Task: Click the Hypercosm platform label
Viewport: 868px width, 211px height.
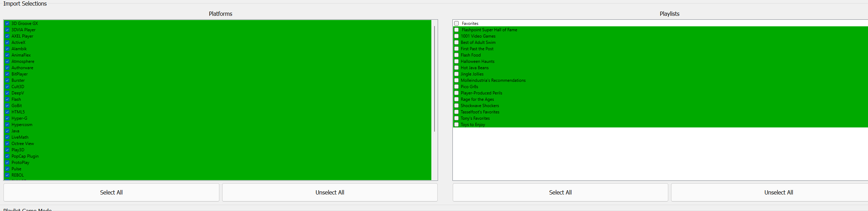Action: click(22, 125)
